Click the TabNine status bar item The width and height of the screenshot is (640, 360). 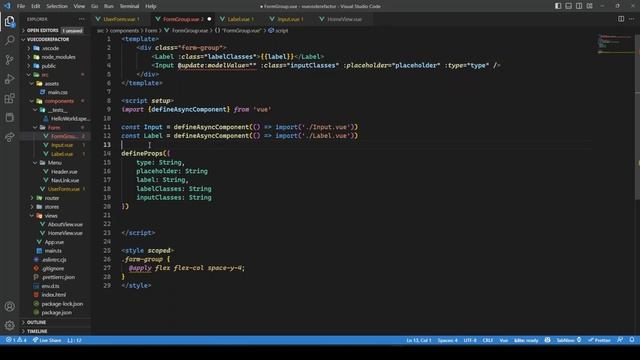(569, 340)
